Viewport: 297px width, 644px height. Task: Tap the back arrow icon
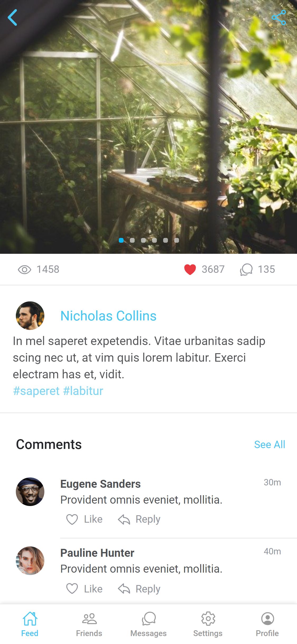(12, 17)
